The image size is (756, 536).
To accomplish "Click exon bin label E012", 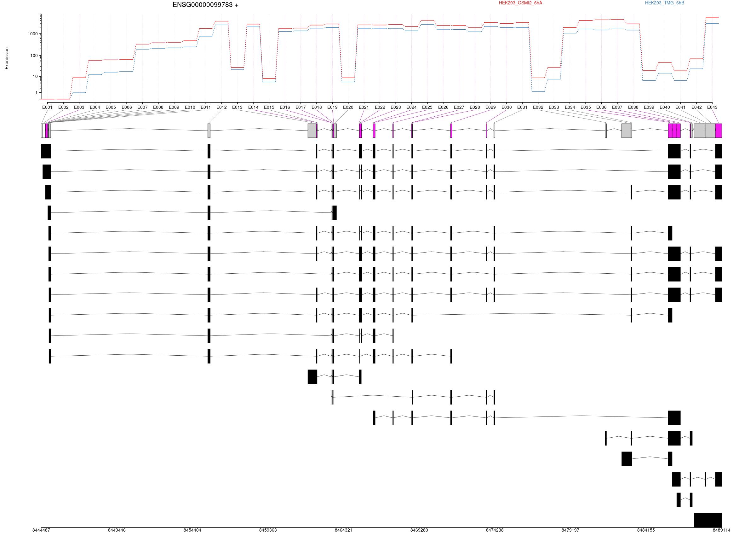I will pyautogui.click(x=221, y=107).
